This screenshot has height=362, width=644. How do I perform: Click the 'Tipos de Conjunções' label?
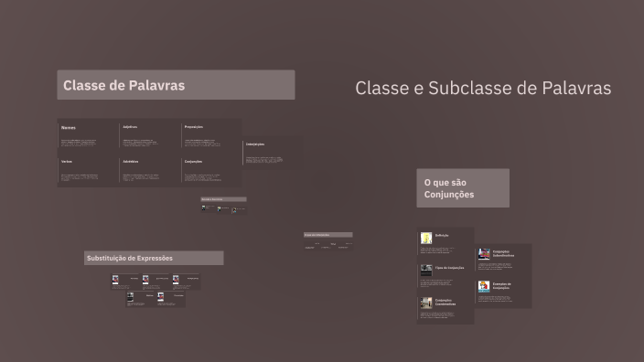pyautogui.click(x=450, y=268)
